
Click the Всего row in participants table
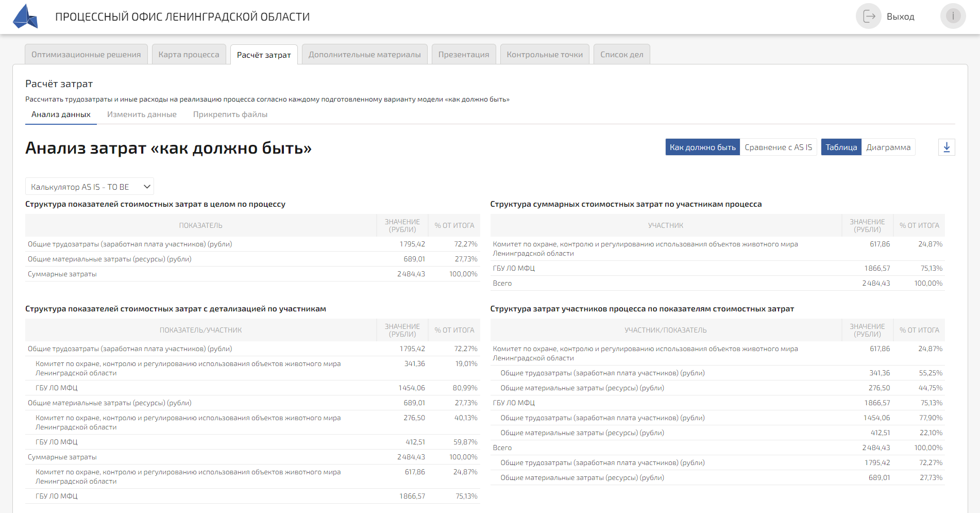717,284
